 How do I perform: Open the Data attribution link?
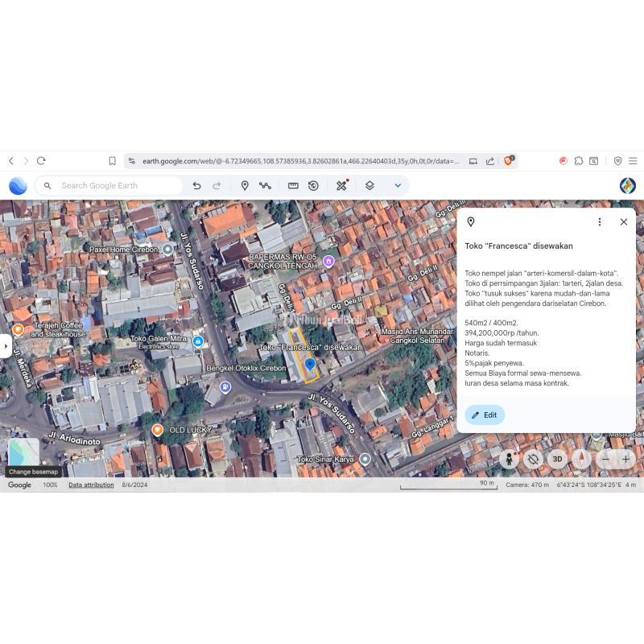click(91, 485)
